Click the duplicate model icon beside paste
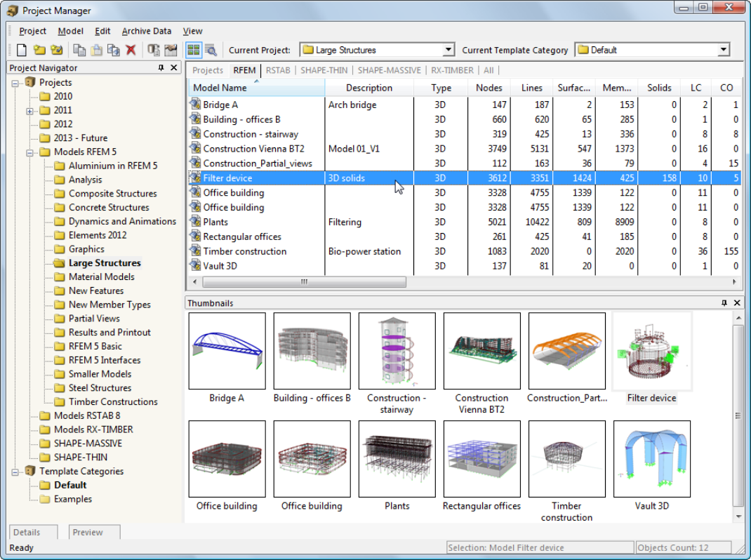The image size is (751, 560). pos(114,50)
